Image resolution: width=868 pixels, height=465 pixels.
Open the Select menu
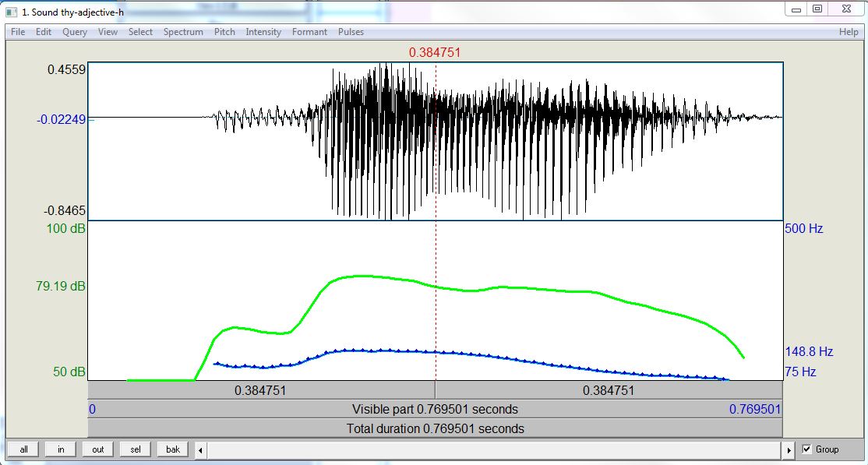click(x=140, y=32)
